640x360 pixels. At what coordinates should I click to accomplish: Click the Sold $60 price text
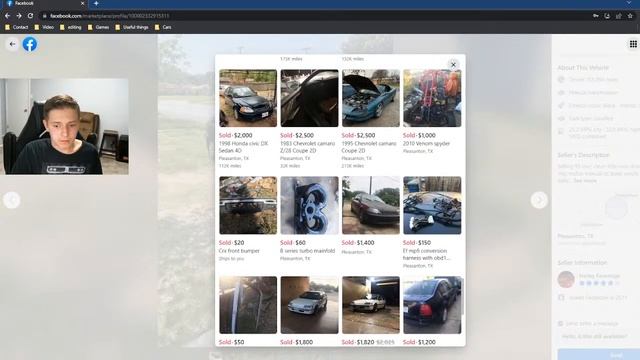point(293,242)
